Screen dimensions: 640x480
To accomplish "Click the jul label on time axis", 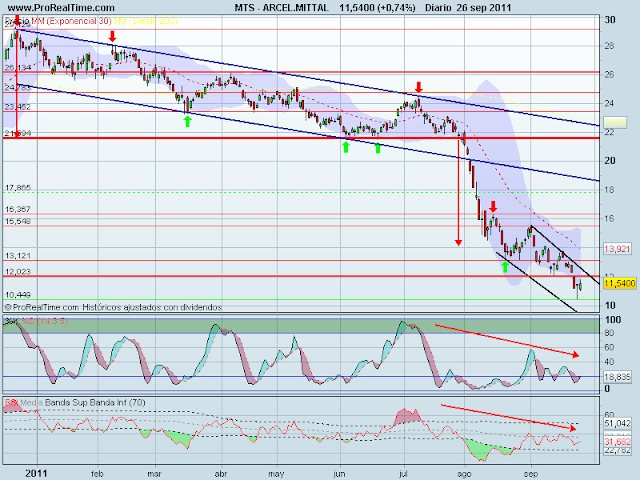I will pyautogui.click(x=403, y=474).
